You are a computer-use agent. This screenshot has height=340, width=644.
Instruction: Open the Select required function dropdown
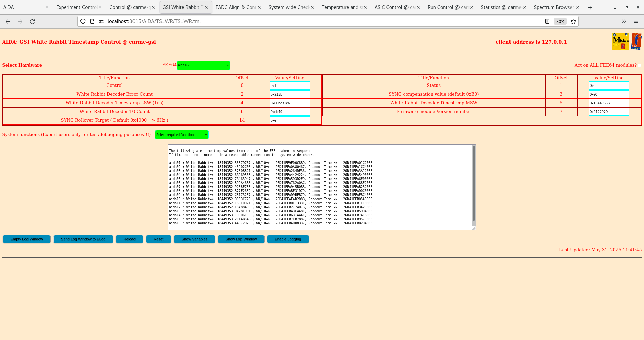[181, 135]
